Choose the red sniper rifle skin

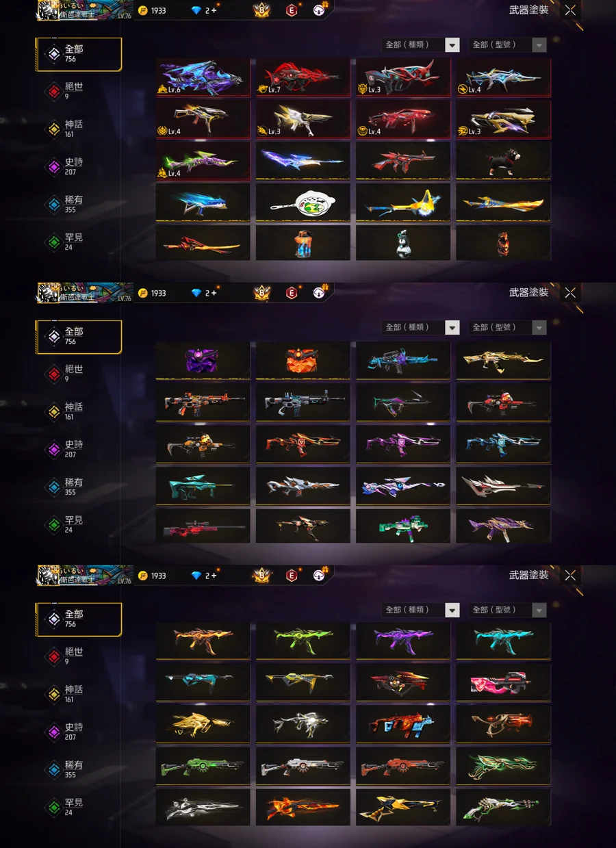[x=203, y=526]
